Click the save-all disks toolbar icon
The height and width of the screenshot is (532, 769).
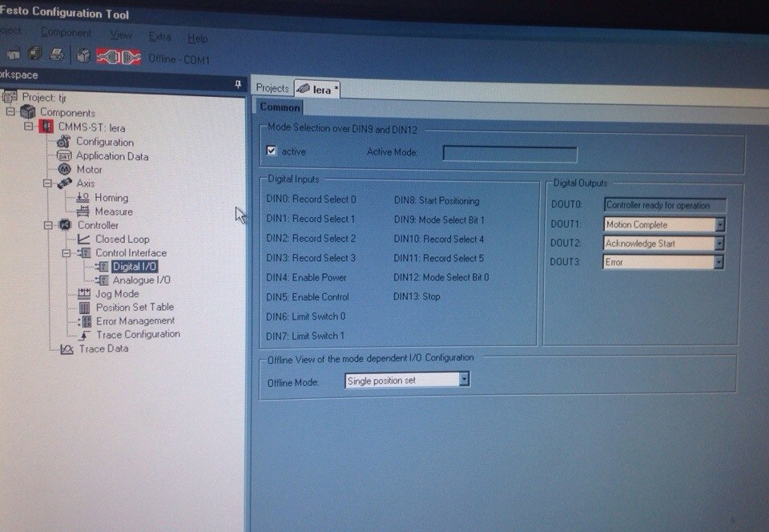(x=34, y=53)
